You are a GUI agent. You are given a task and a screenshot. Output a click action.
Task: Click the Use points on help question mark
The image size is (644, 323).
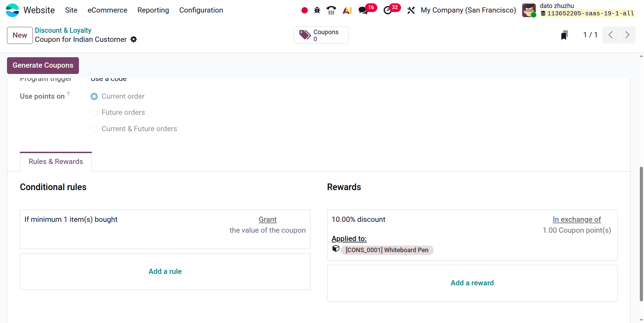click(x=68, y=93)
